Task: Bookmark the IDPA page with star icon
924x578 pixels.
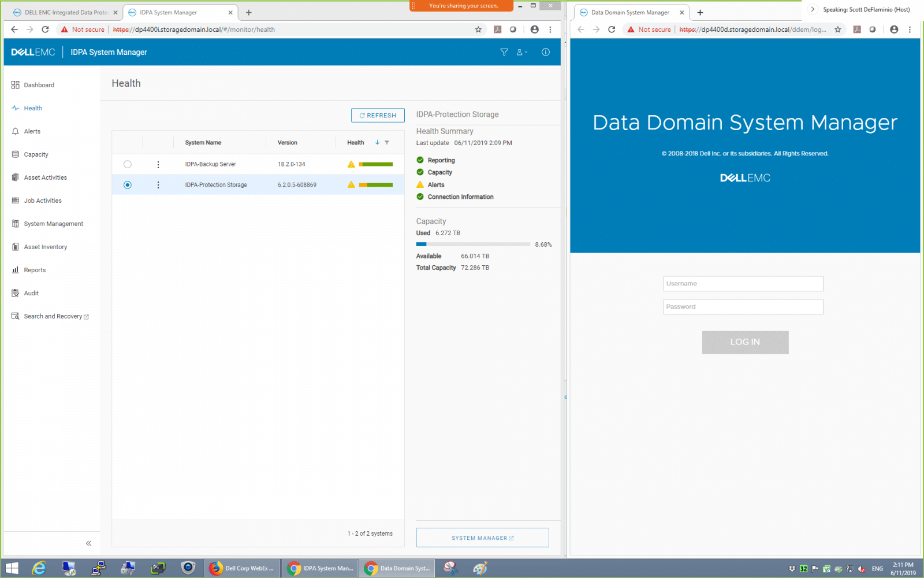Action: tap(478, 29)
